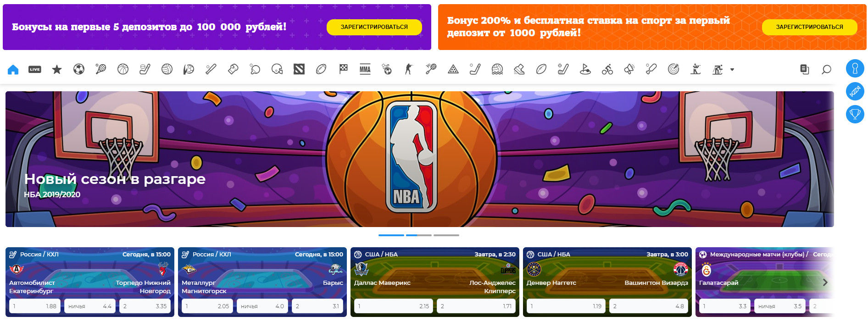Bet on Металлург Магнитогорск win at 2.05
Screen dimensions: 868x322
(207, 306)
